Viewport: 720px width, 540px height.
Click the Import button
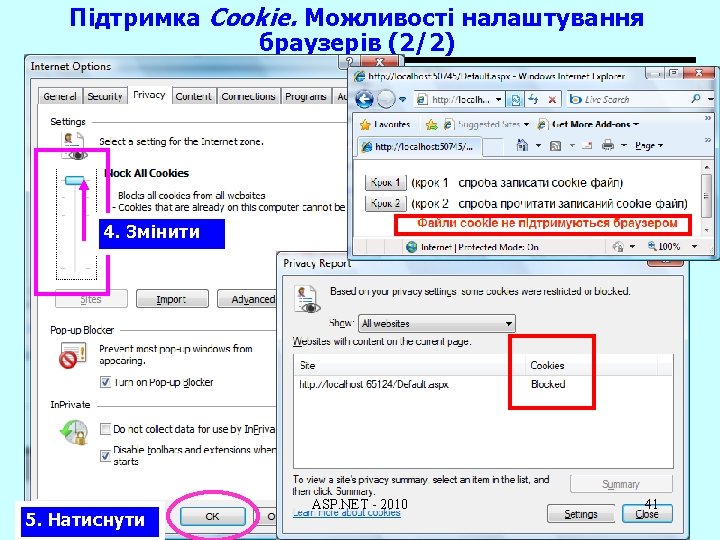point(172,299)
